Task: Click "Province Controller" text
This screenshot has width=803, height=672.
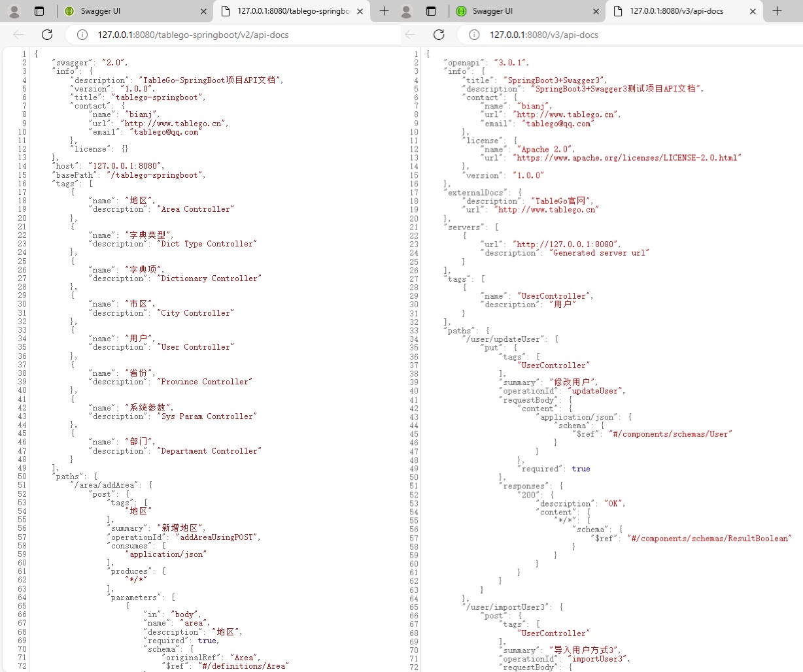Action: pos(205,382)
